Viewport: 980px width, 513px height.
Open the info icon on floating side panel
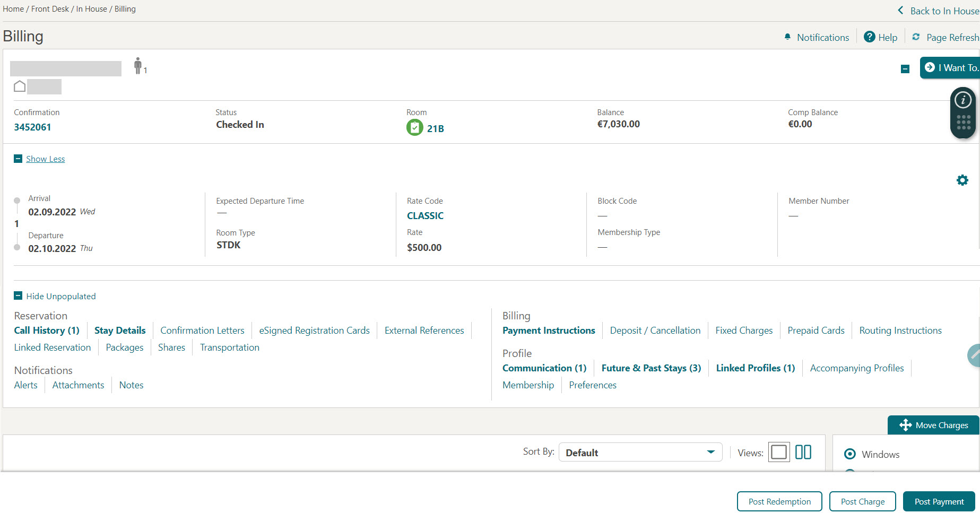point(962,100)
